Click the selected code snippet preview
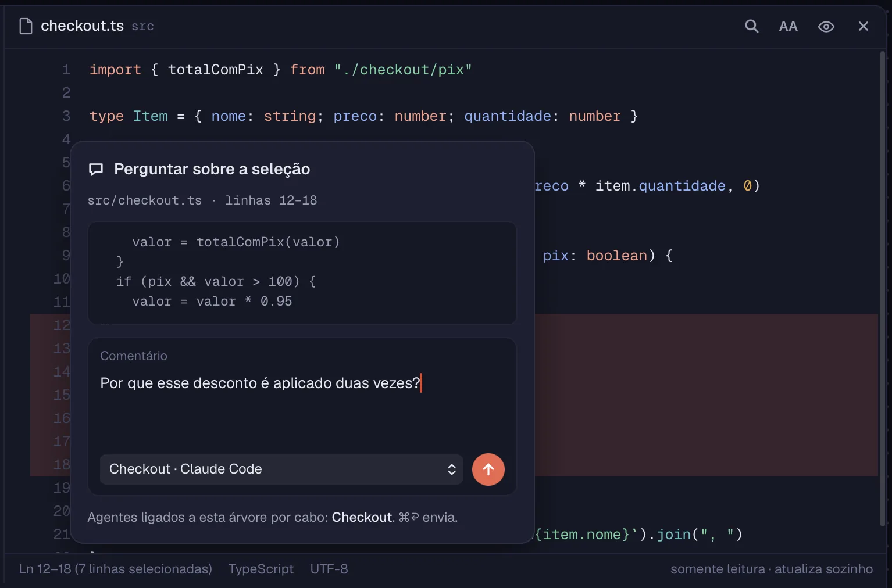The height and width of the screenshot is (588, 892). click(302, 273)
